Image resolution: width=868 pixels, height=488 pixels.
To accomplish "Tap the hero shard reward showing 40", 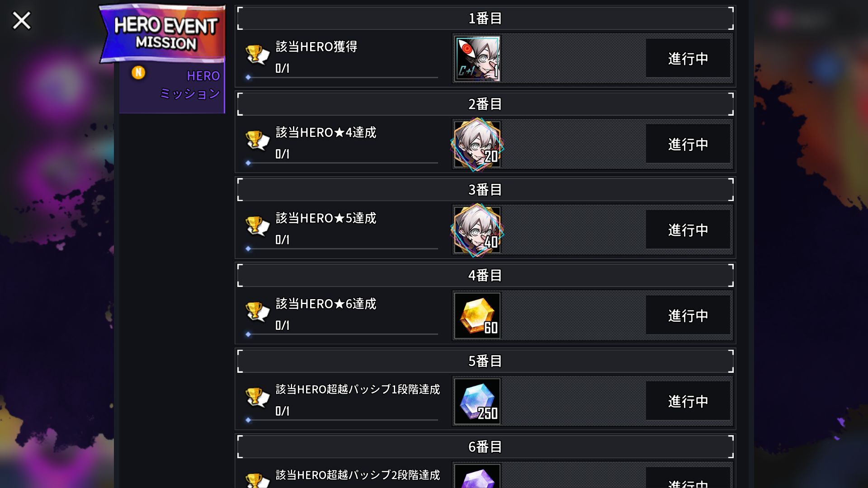I will tap(477, 230).
